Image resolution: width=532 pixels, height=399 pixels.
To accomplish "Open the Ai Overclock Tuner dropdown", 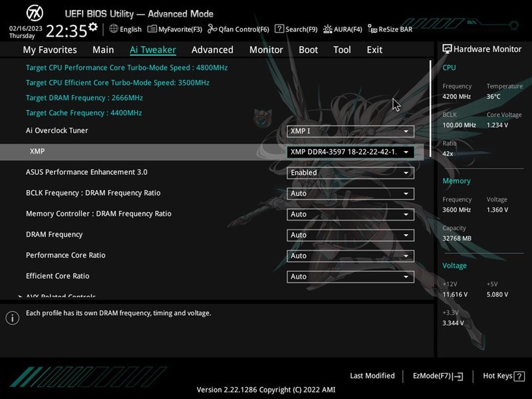I will 350,131.
